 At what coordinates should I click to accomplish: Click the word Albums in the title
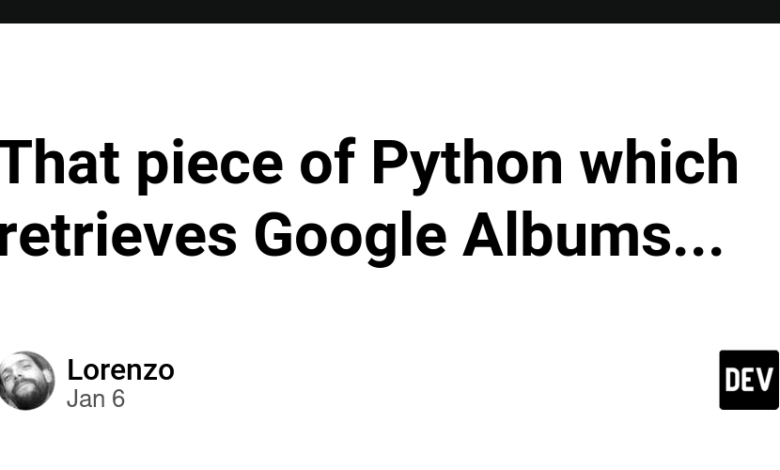pyautogui.click(x=567, y=235)
